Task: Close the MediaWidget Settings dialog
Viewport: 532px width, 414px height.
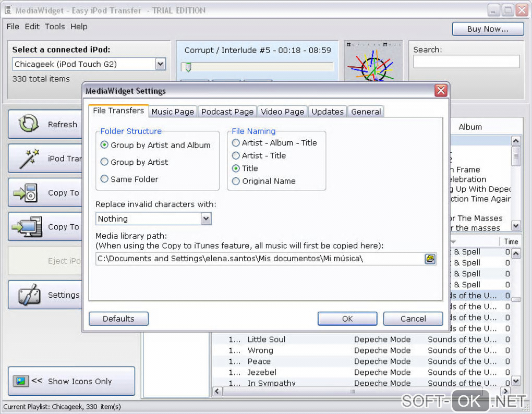Action: (x=441, y=91)
